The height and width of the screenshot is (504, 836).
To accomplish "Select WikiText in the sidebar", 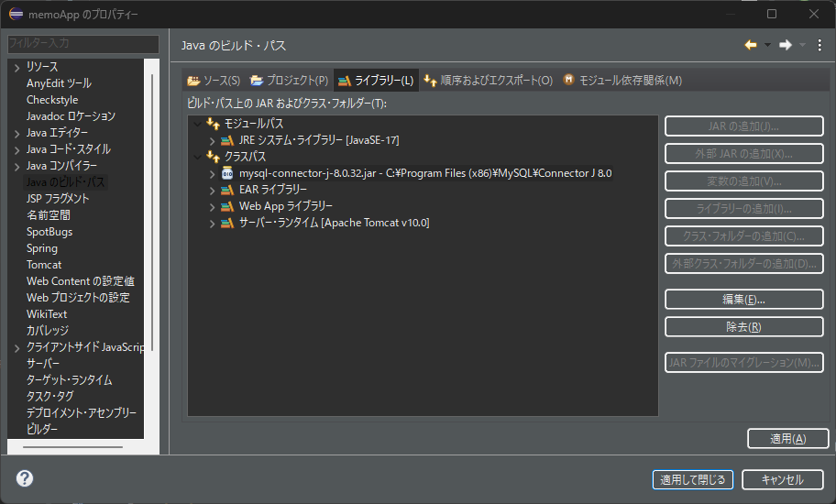I will tap(47, 314).
